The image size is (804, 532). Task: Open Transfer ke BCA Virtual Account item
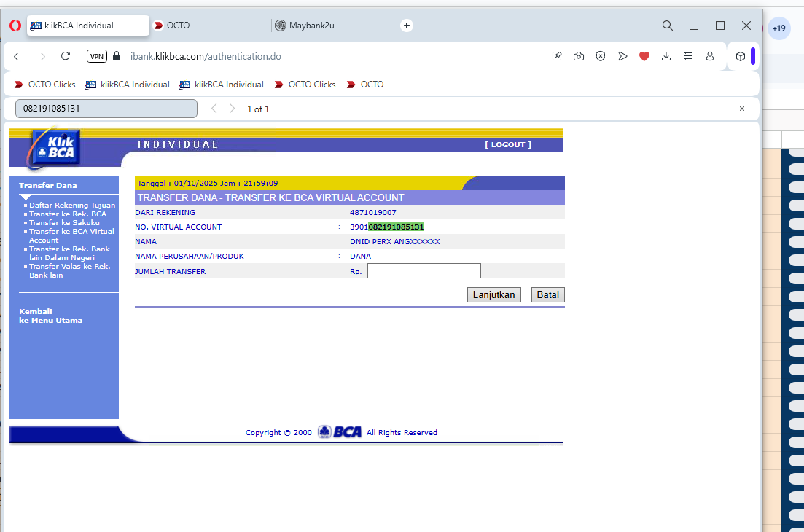pyautogui.click(x=71, y=236)
